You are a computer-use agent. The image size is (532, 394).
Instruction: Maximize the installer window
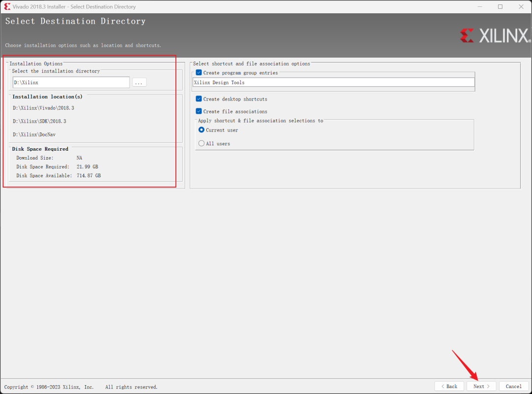pyautogui.click(x=500, y=7)
